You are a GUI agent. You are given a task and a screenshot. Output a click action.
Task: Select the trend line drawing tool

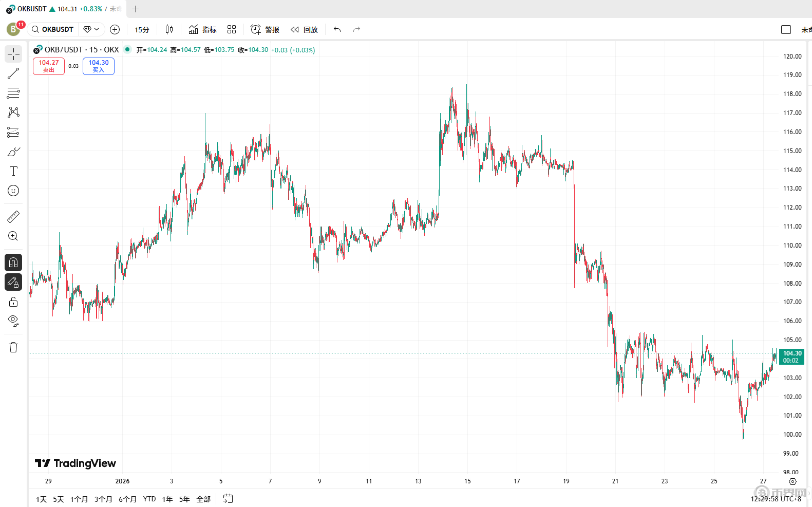(x=13, y=73)
